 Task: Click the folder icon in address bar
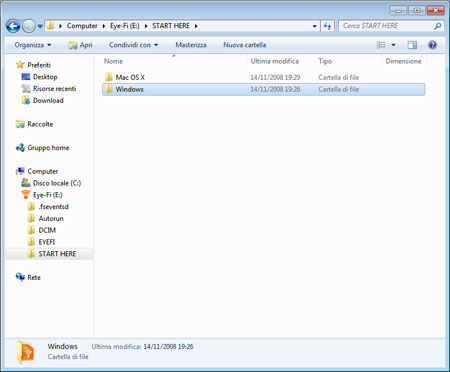[x=50, y=26]
